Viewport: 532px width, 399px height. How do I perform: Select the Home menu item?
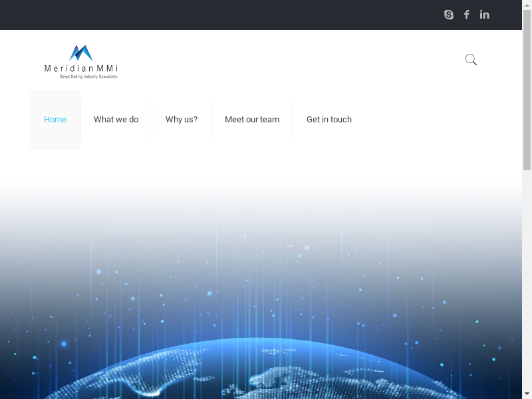[55, 120]
